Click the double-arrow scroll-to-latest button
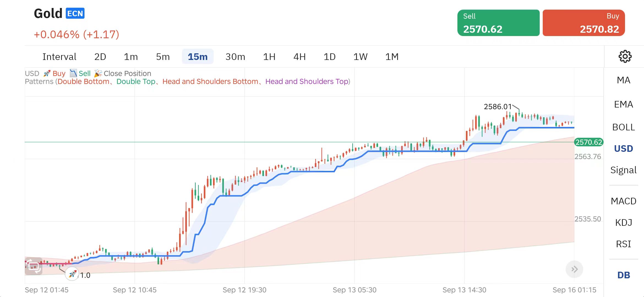 click(574, 269)
